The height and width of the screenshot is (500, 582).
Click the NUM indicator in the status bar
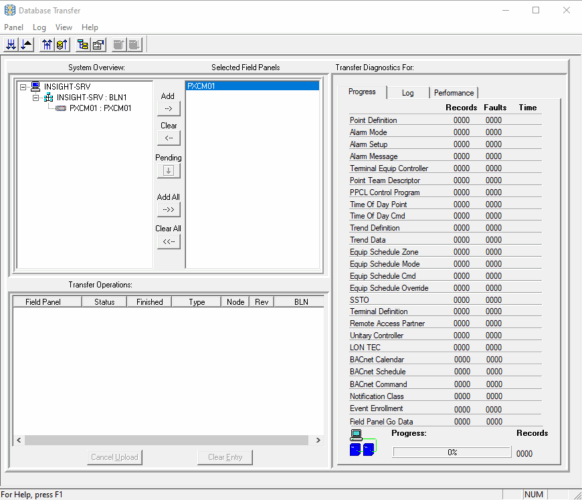point(534,494)
